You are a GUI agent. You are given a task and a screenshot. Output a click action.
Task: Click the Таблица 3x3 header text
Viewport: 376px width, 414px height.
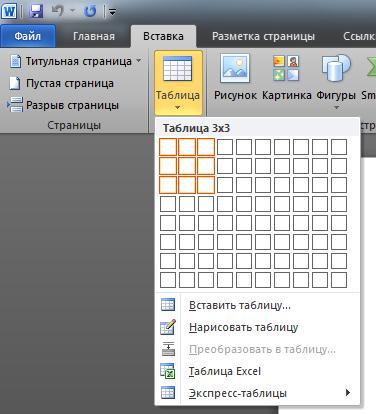point(196,128)
